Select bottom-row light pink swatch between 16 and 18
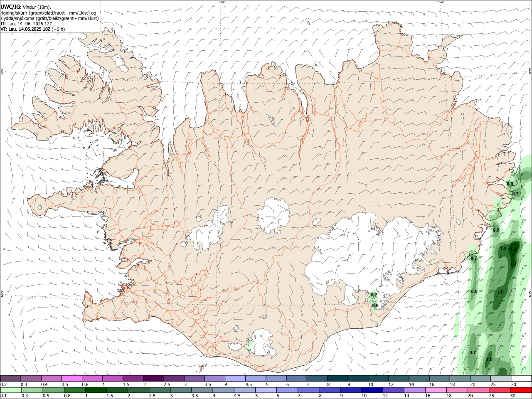532x399 pixels. pyautogui.click(x=435, y=390)
